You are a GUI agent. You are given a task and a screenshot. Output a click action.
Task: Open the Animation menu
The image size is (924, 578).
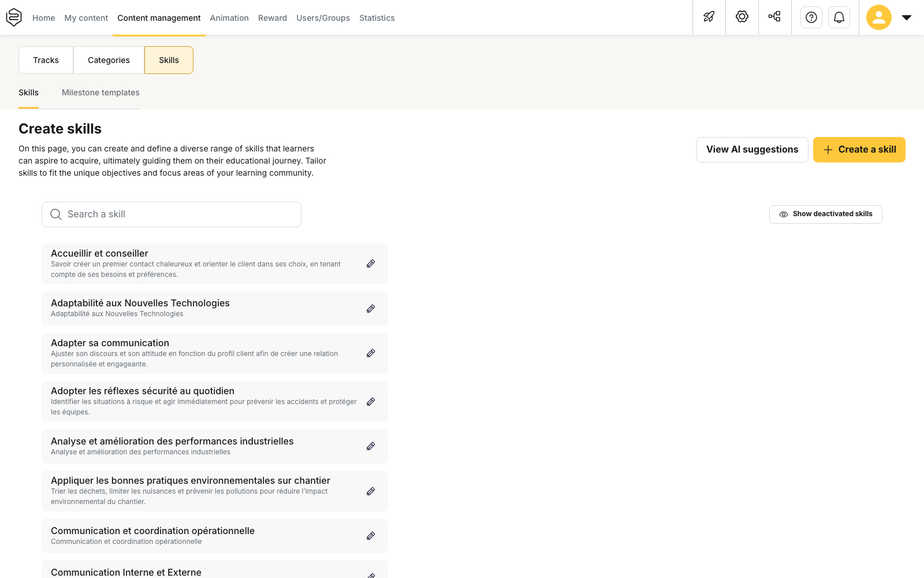[x=229, y=18]
